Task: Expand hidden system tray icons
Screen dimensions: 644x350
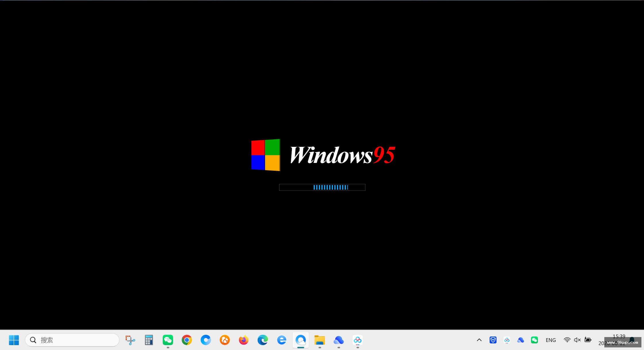Action: [x=479, y=340]
